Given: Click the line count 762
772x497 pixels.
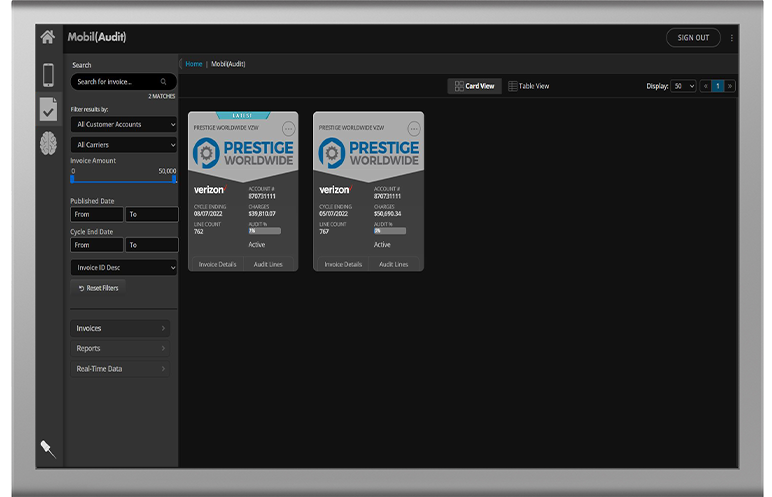Looking at the screenshot, I should (x=198, y=232).
